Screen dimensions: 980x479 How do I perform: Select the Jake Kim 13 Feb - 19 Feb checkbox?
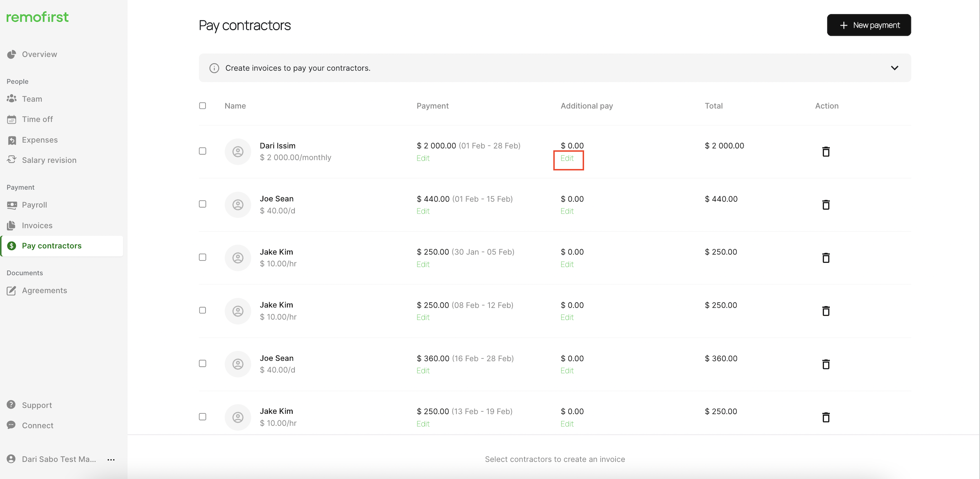(x=203, y=416)
